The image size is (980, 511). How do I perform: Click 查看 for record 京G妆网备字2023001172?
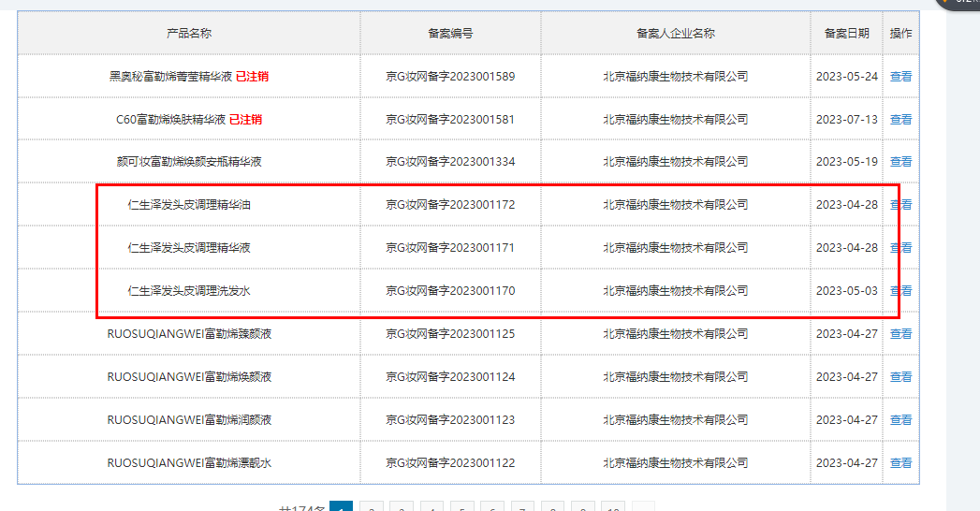pyautogui.click(x=901, y=205)
